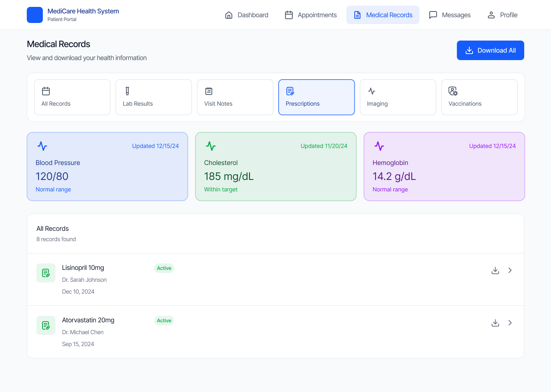The height and width of the screenshot is (392, 551).
Task: Open the Appointments page
Action: coord(311,15)
